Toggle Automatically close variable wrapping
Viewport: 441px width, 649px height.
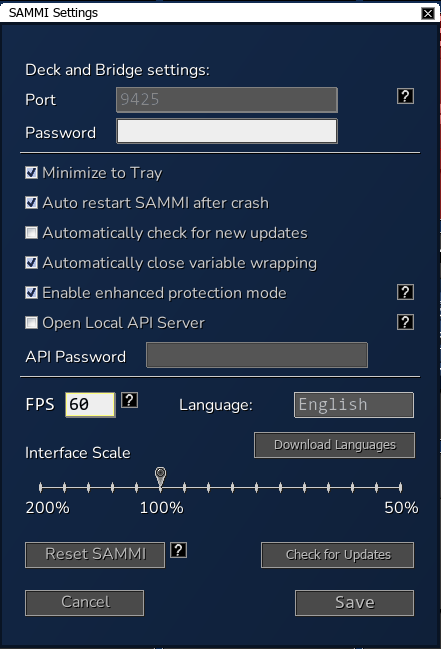tap(31, 262)
